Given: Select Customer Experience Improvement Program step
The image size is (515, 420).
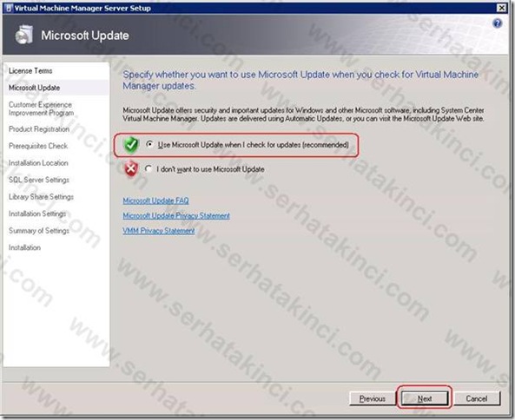Looking at the screenshot, I should click(x=41, y=108).
